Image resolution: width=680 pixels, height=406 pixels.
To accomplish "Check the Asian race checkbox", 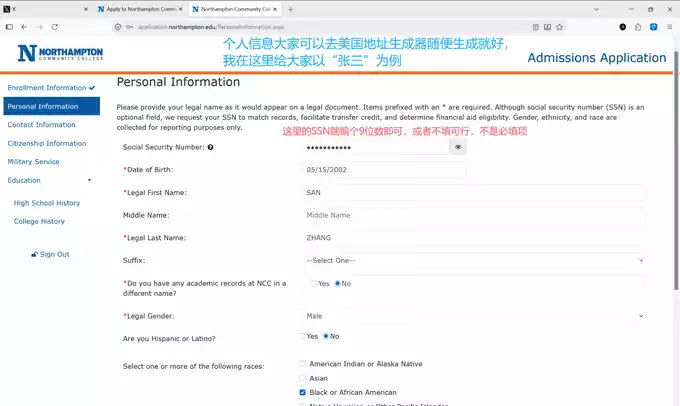I will (x=302, y=378).
